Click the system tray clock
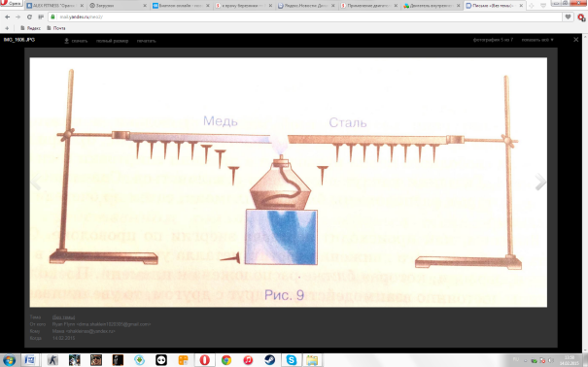The image size is (588, 367). (x=569, y=360)
